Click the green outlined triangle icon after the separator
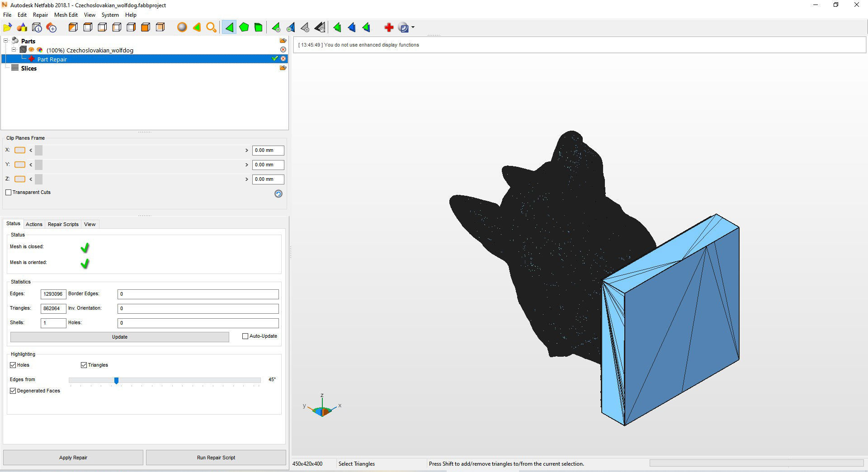 tap(337, 28)
